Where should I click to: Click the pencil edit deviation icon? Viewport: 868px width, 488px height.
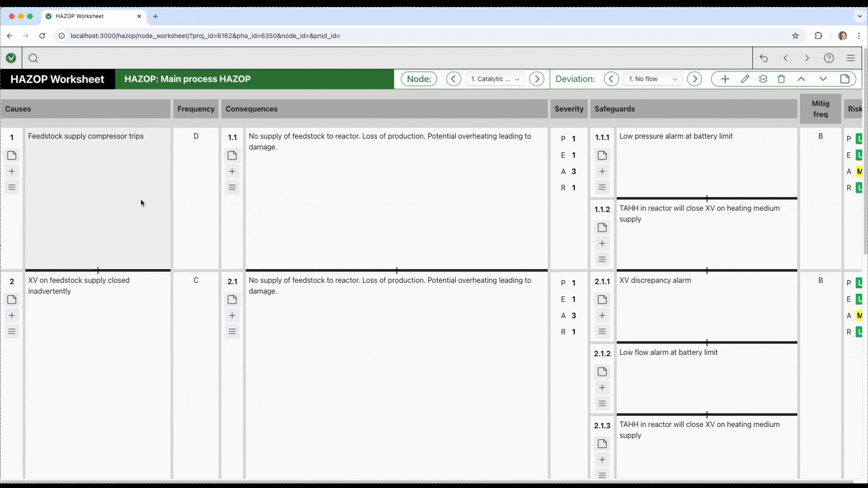click(745, 79)
